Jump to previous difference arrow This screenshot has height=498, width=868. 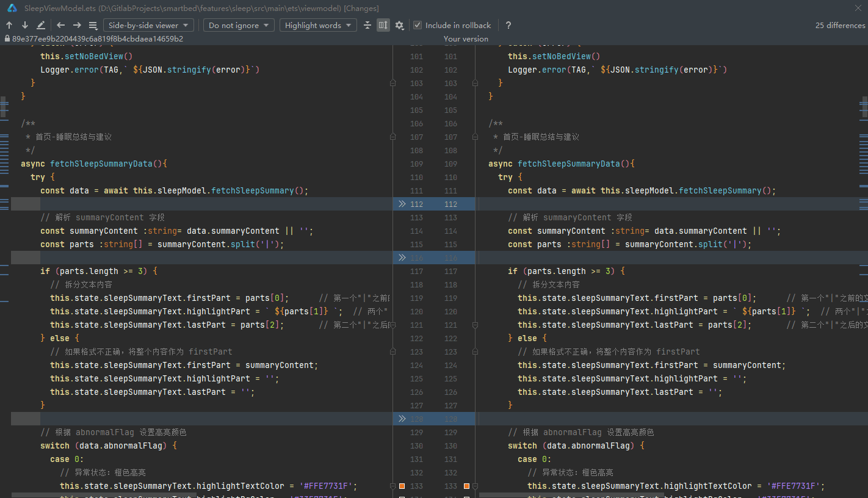tap(9, 25)
